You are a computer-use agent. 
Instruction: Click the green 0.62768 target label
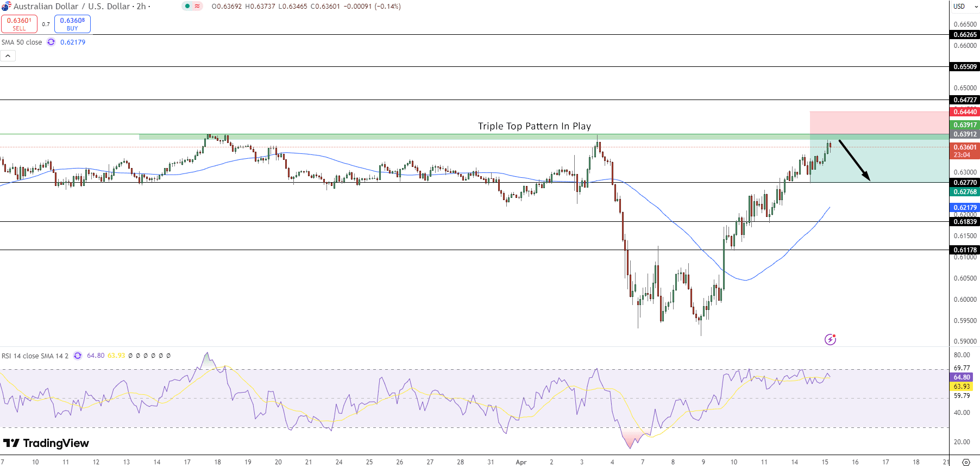[x=965, y=192]
